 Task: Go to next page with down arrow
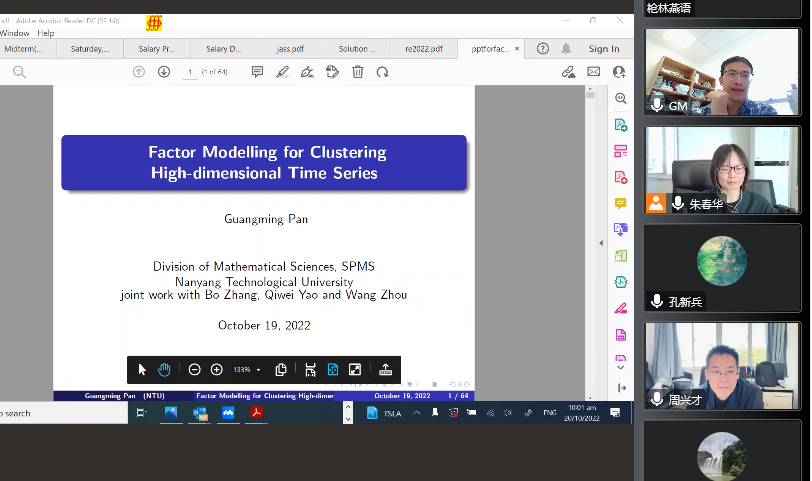164,72
